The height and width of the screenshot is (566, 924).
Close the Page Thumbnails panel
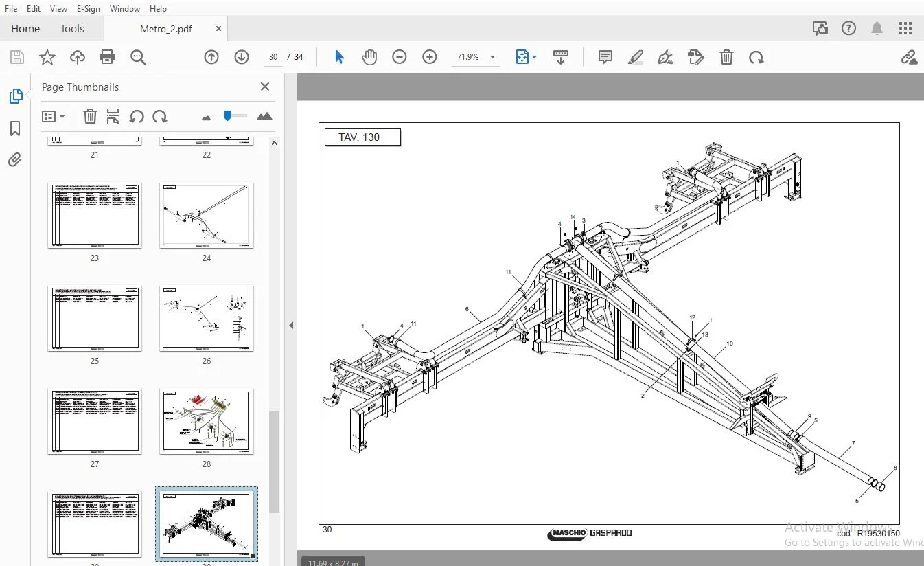(265, 87)
